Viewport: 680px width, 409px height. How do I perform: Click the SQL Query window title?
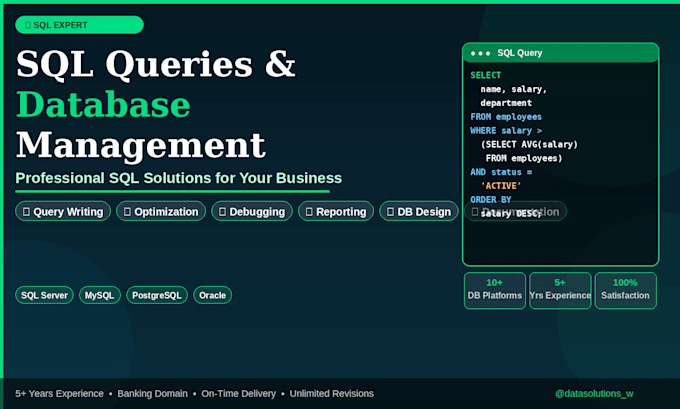click(x=520, y=53)
